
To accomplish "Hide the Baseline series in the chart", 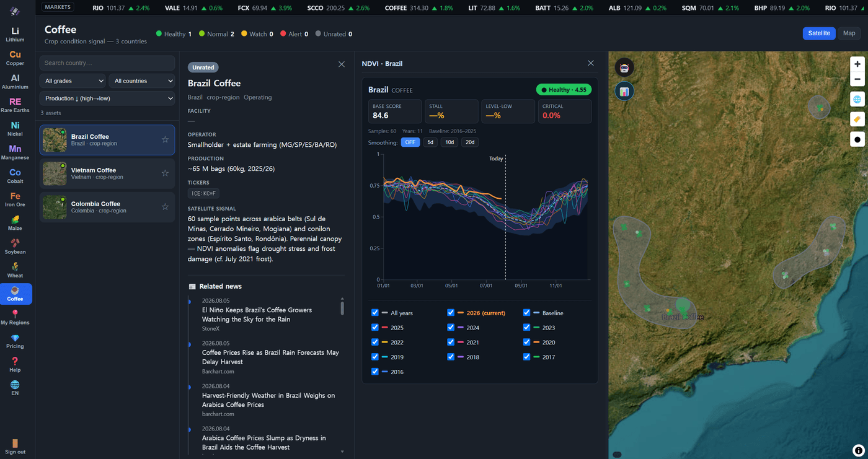I will click(x=526, y=313).
